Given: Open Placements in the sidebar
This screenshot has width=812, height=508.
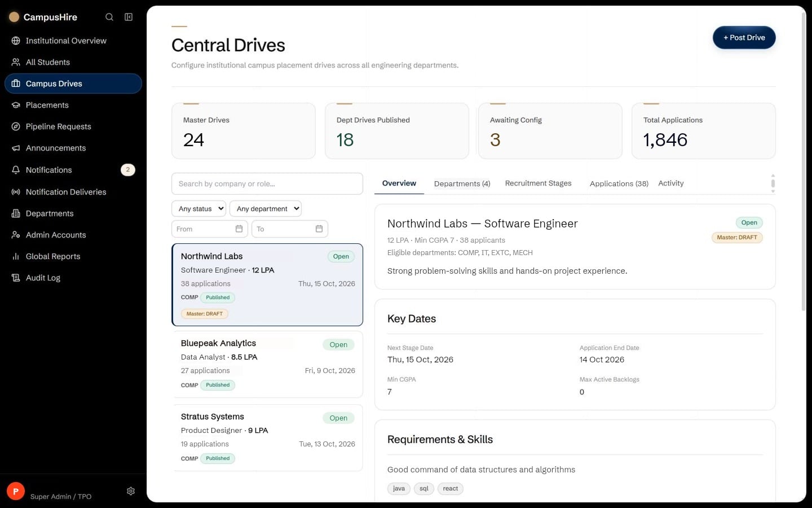Looking at the screenshot, I should tap(73, 105).
